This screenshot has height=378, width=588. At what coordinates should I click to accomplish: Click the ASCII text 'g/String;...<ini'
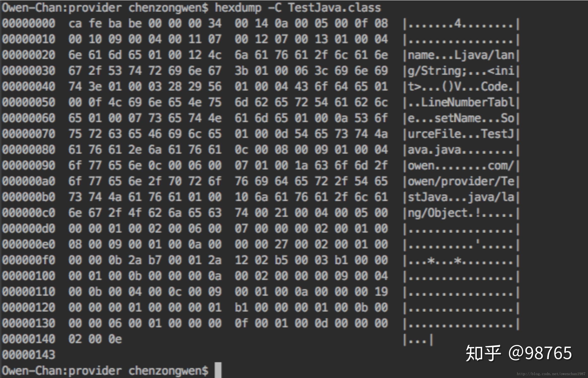tap(461, 71)
